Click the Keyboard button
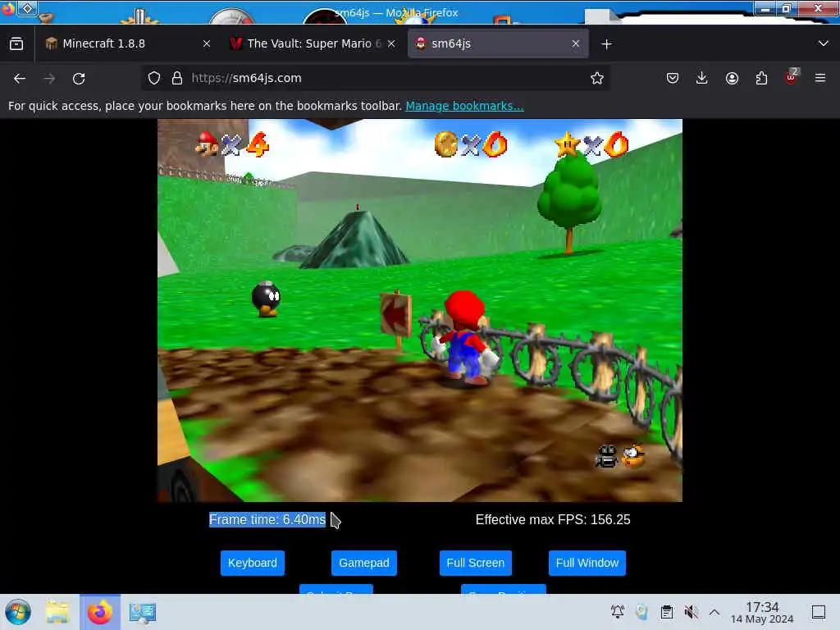 point(253,563)
